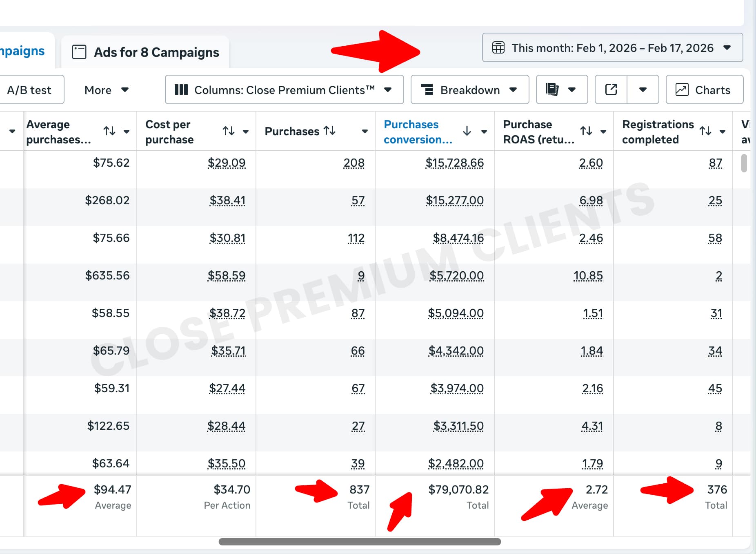The width and height of the screenshot is (756, 554).
Task: Click the horizontal table scrollbar
Action: coord(360,542)
